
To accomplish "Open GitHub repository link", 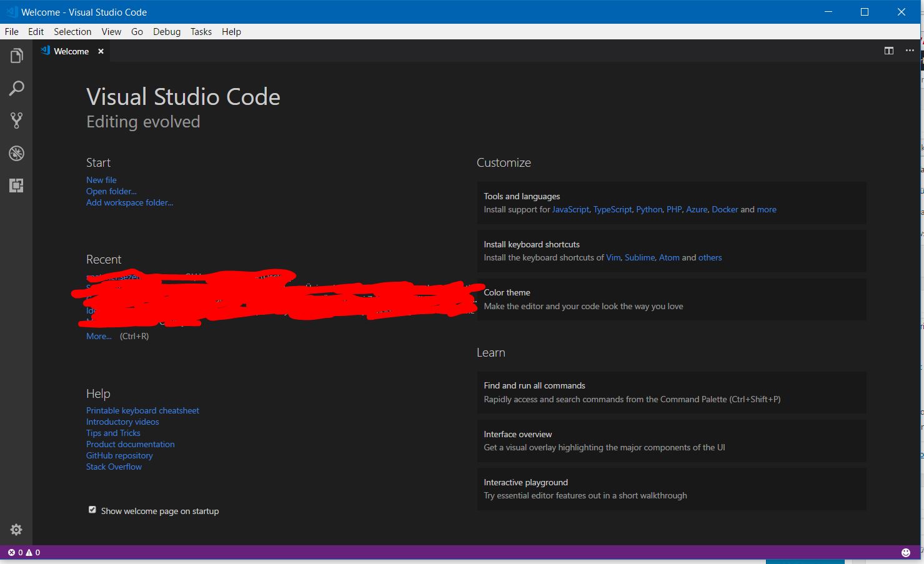I will click(119, 455).
